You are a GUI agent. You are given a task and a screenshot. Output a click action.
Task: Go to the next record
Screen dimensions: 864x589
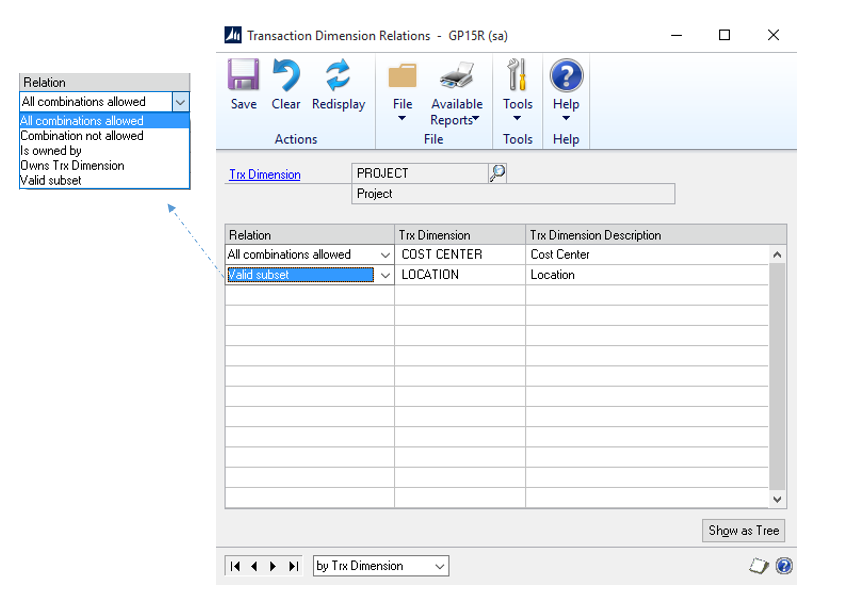click(x=273, y=566)
